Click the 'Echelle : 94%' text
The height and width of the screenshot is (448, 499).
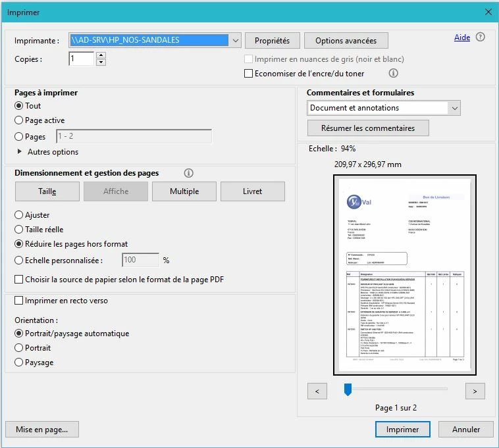[332, 149]
